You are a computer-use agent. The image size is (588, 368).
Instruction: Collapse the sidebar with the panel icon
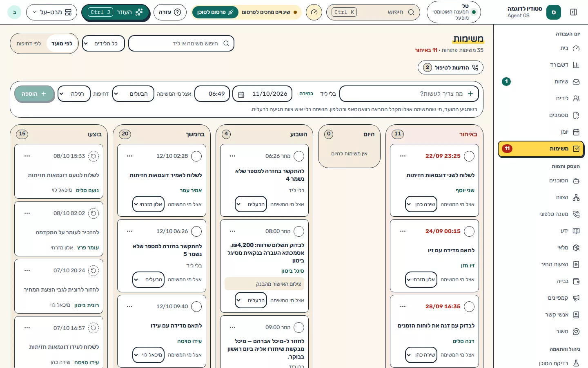click(573, 12)
